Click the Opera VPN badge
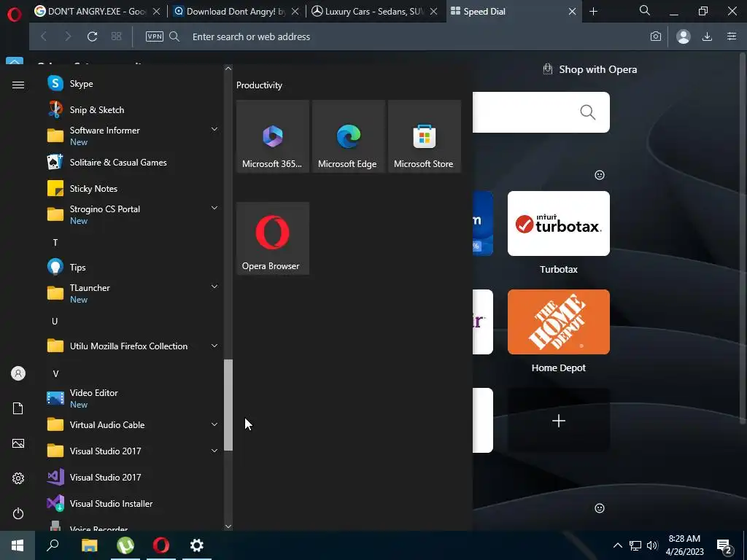The image size is (747, 560). 155,36
